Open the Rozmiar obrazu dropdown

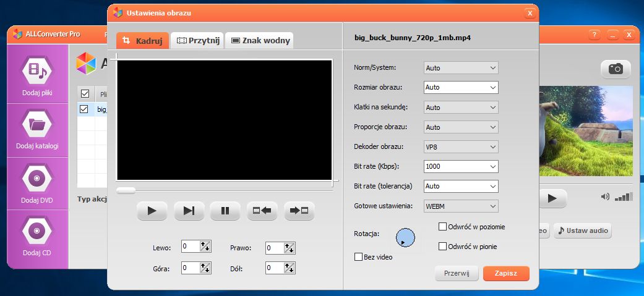pyautogui.click(x=461, y=88)
